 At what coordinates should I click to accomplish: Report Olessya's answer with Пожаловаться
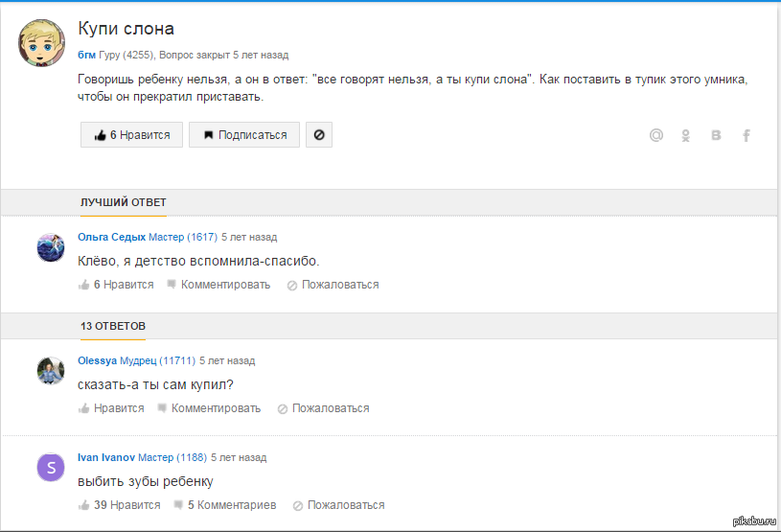coord(324,408)
